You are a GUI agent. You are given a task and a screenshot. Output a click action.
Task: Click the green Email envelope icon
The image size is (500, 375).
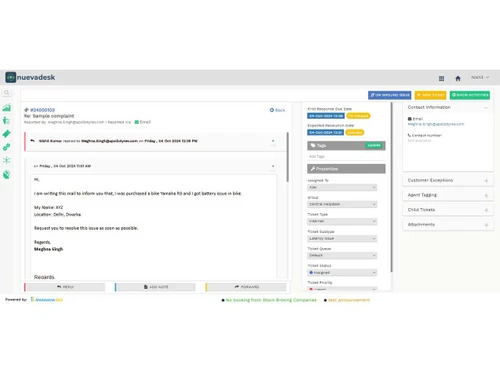[136, 122]
